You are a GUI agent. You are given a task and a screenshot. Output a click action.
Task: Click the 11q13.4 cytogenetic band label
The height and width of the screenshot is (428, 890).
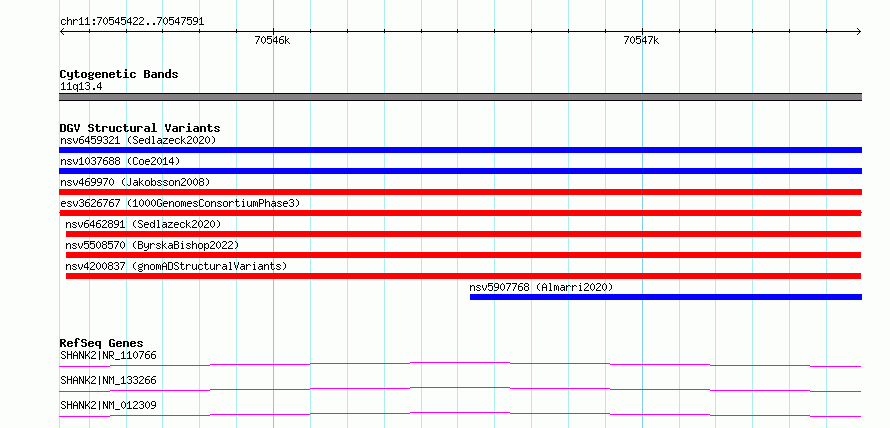coord(81,87)
